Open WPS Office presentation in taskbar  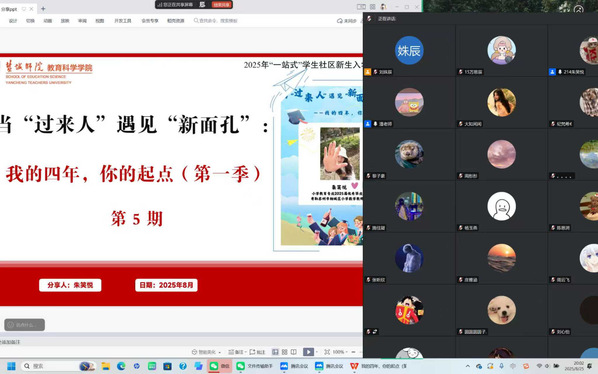pos(378,366)
